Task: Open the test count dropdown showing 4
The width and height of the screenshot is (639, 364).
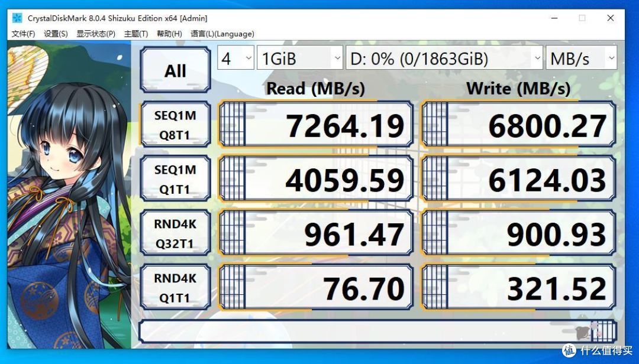Action: [x=235, y=58]
